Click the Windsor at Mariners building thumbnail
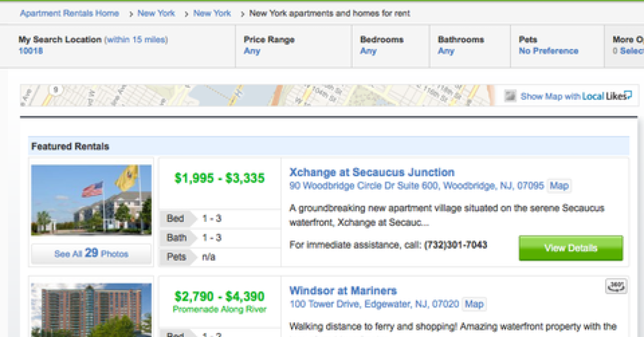The width and height of the screenshot is (644, 337). 91,310
